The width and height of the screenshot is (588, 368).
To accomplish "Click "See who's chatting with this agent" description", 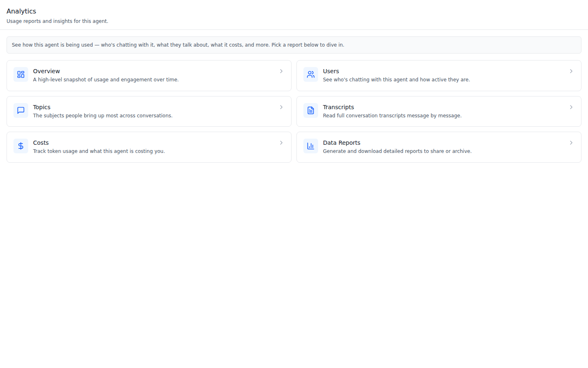I will click(x=396, y=80).
